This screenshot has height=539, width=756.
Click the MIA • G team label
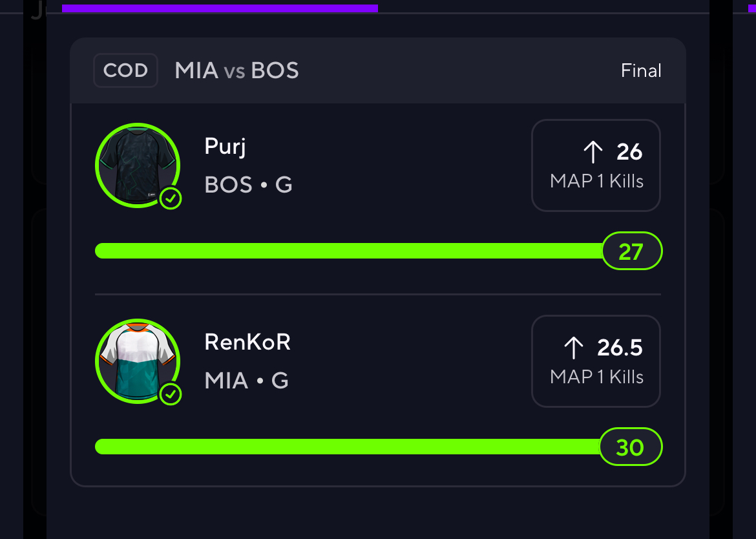coord(246,381)
